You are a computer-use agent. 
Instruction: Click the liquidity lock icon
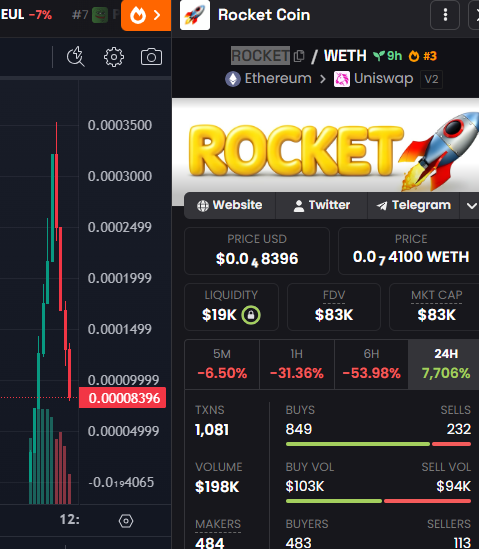pyautogui.click(x=251, y=315)
